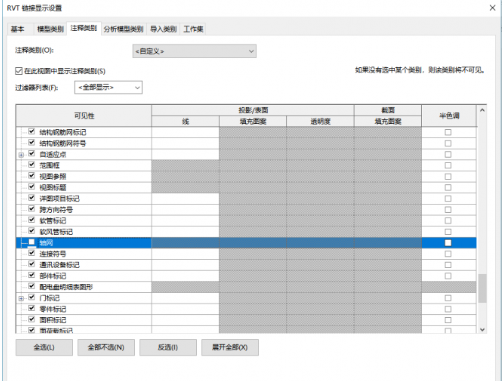Select the 视图标题 row label
Screen dimensions: 503x381
point(53,188)
